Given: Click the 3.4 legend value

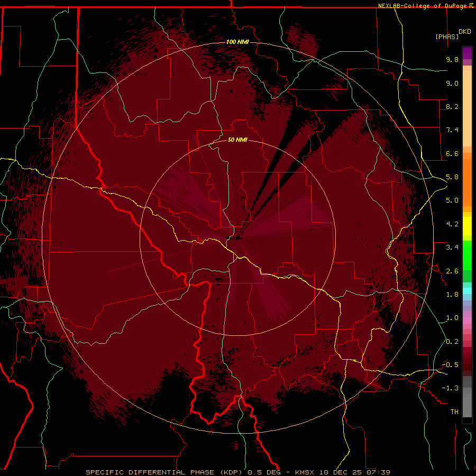Looking at the screenshot, I should click(452, 248).
